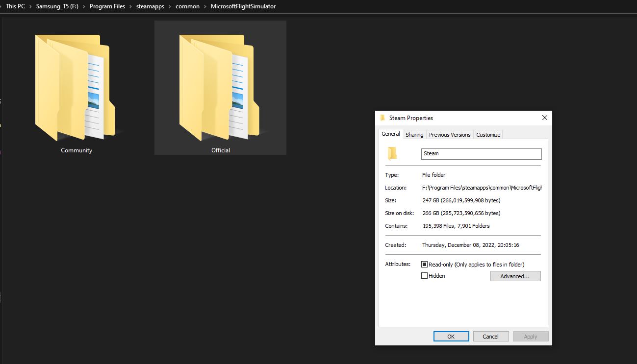This screenshot has width=637, height=364.
Task: Click the folder icon in Steam Properties title bar
Action: 382,118
